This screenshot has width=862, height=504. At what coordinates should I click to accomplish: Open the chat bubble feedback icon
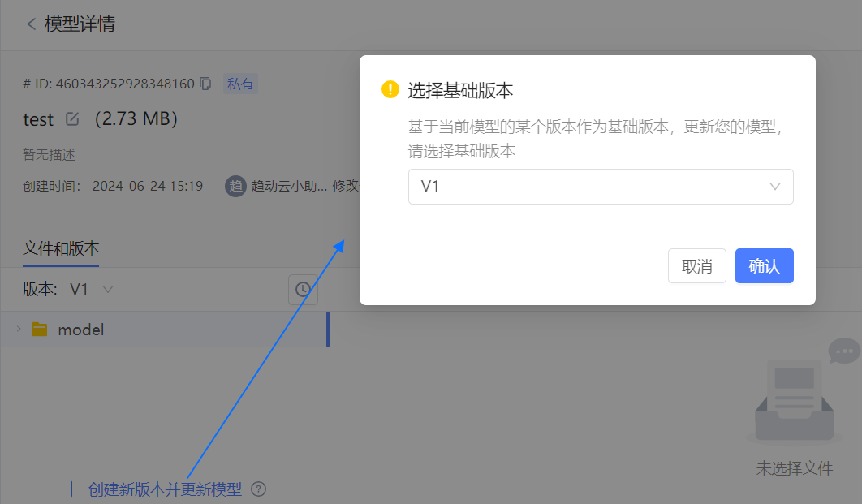click(x=843, y=351)
